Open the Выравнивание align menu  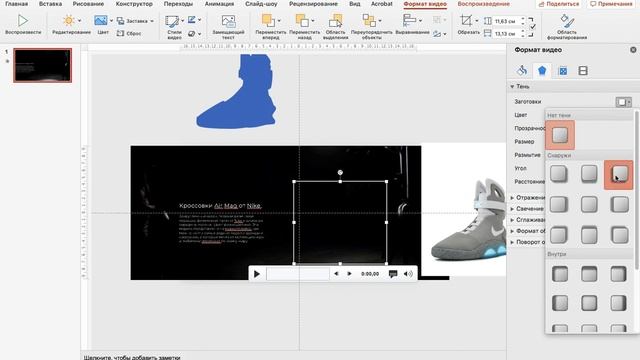coord(412,24)
